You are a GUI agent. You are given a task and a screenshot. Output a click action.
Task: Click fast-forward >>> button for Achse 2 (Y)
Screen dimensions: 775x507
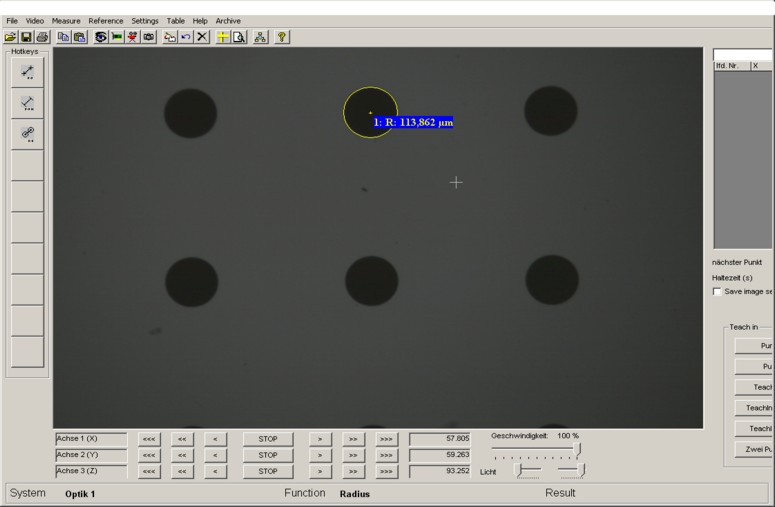(386, 455)
